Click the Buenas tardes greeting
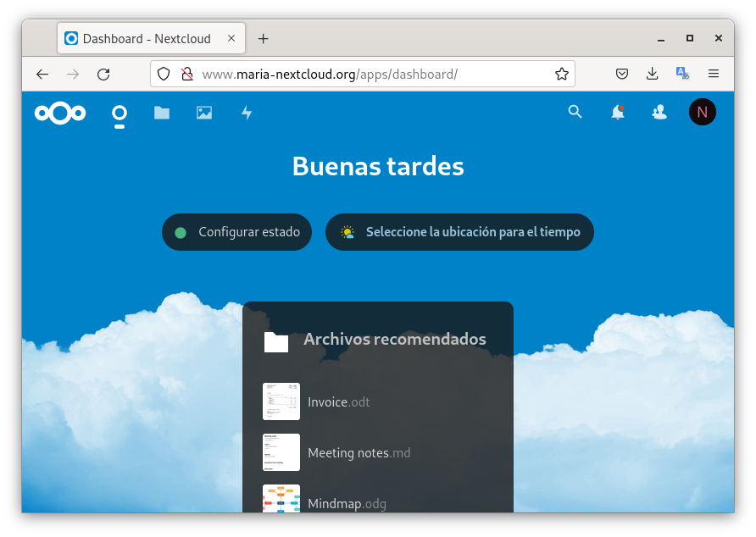Image resolution: width=756 pixels, height=537 pixels. pos(378,166)
